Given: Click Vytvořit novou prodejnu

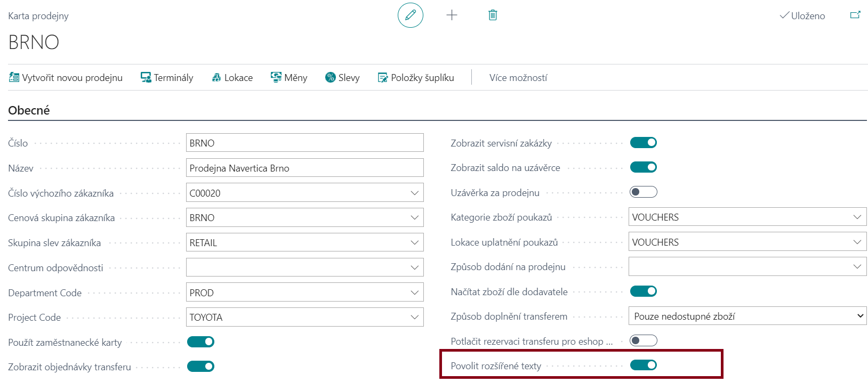Looking at the screenshot, I should pyautogui.click(x=66, y=78).
